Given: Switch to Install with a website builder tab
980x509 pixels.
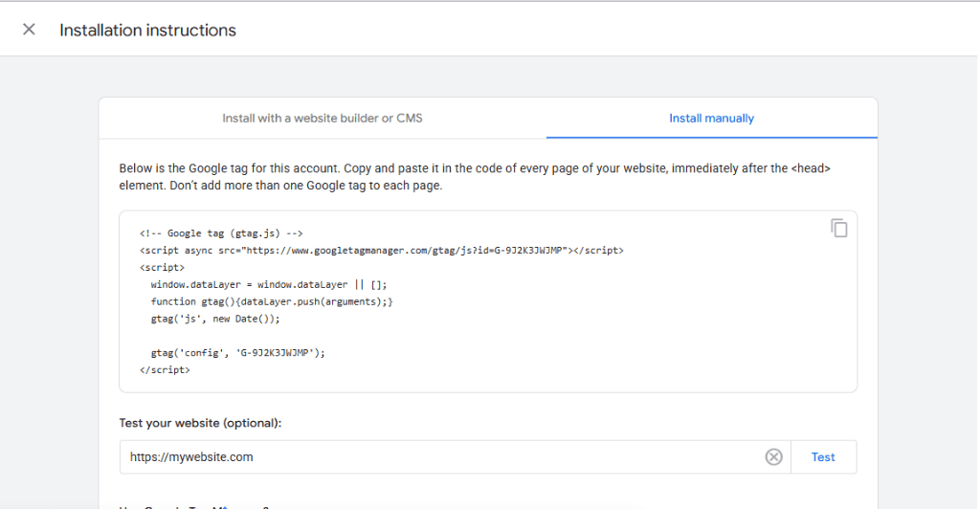Looking at the screenshot, I should [323, 118].
